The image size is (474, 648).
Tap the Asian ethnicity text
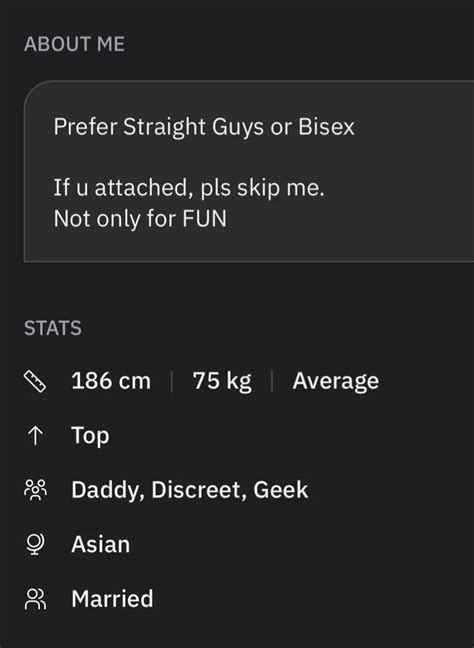pyautogui.click(x=100, y=544)
